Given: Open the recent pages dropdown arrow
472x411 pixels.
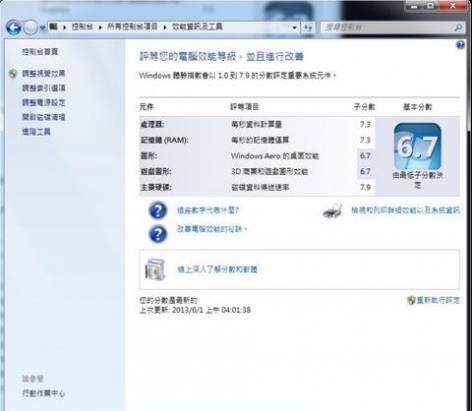Looking at the screenshot, I should coord(42,28).
